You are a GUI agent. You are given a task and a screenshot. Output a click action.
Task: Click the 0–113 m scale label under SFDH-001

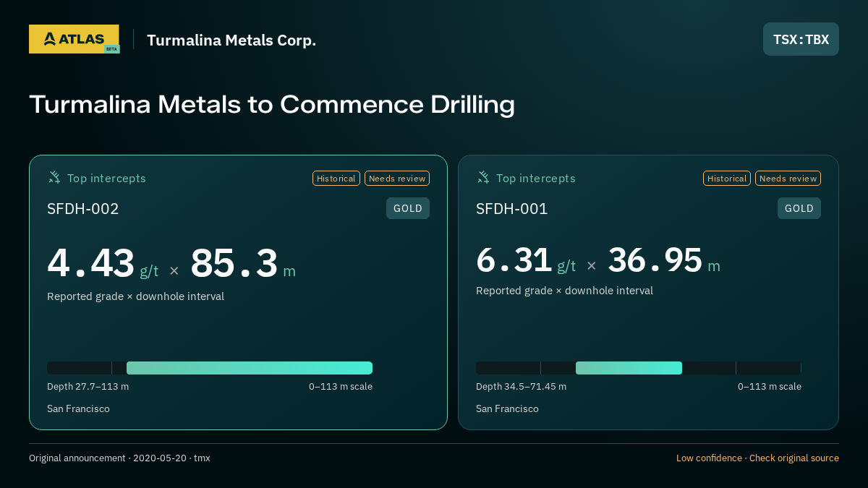(x=770, y=387)
